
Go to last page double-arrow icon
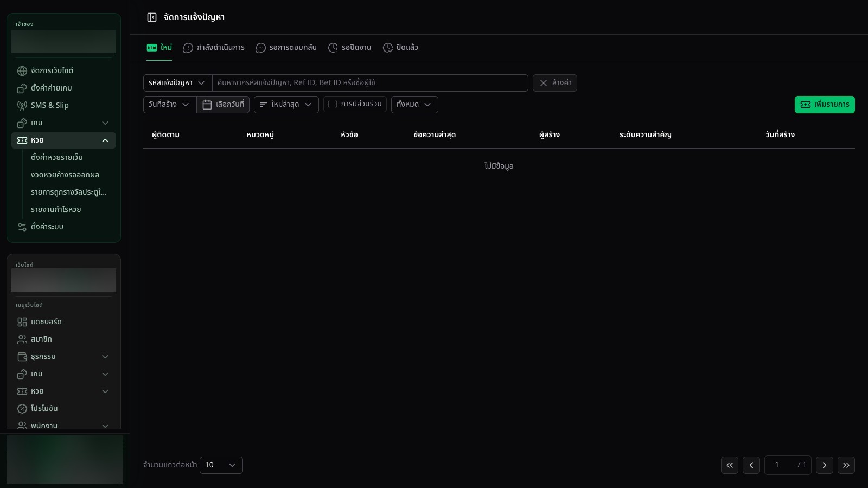846,465
